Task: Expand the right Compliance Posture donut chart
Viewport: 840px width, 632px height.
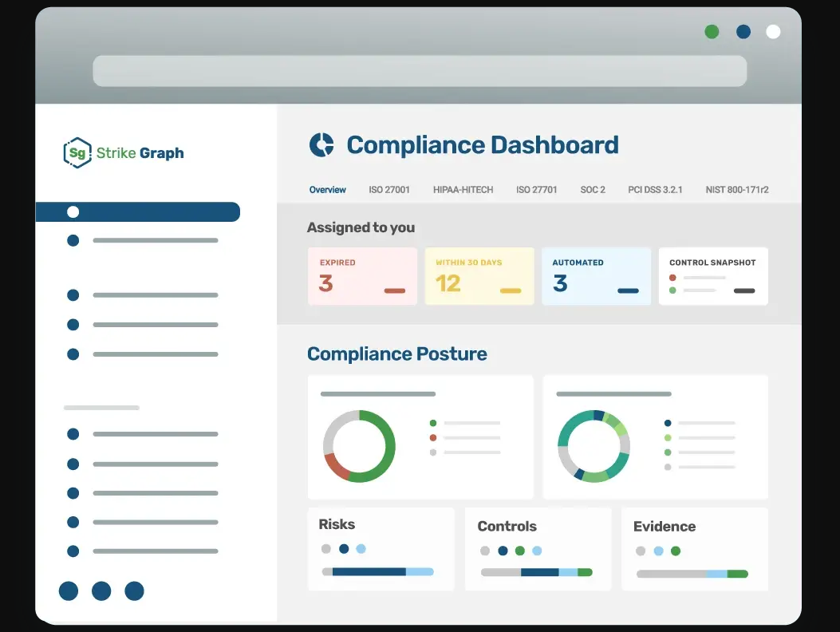Action: click(x=594, y=446)
